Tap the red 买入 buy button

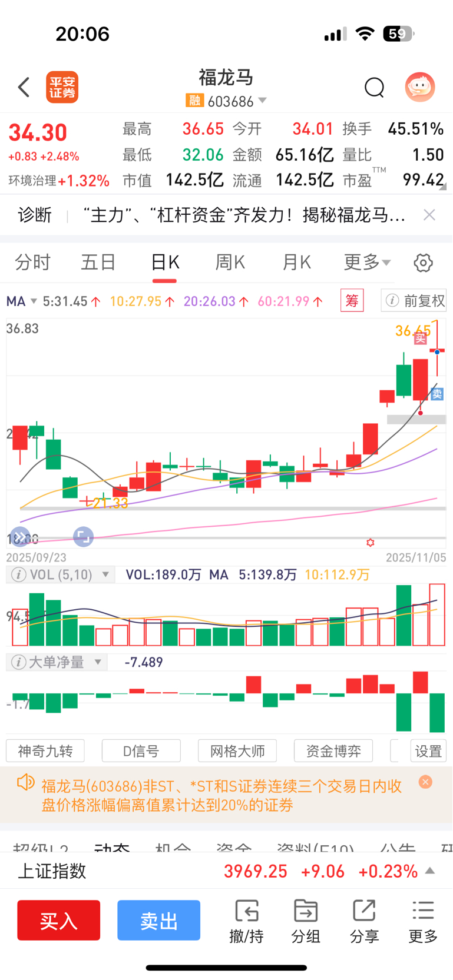pos(58,920)
